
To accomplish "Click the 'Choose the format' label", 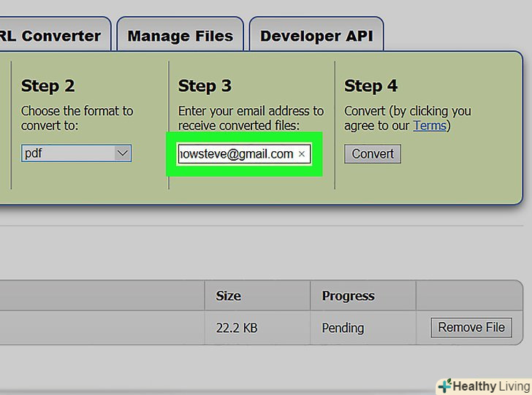I will point(77,118).
